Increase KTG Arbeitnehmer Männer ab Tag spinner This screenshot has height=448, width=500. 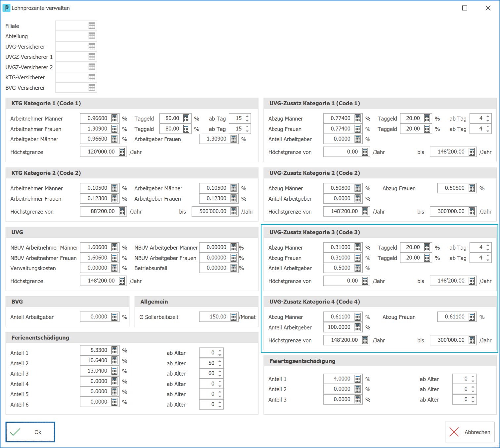247,116
